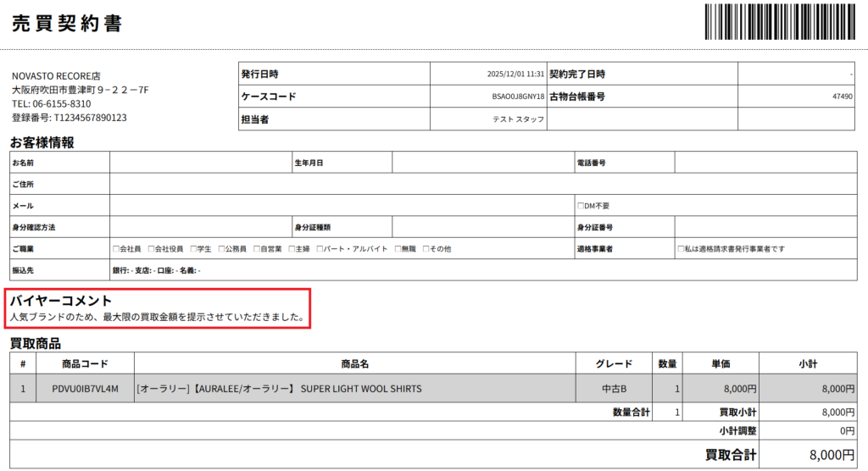This screenshot has width=868, height=471.
Task: Enable 私は適格請求書発行事業者です checkbox
Action: point(681,249)
